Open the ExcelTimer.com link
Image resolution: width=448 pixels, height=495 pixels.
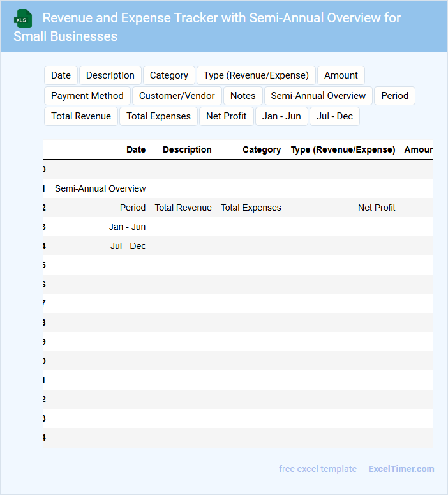point(401,469)
